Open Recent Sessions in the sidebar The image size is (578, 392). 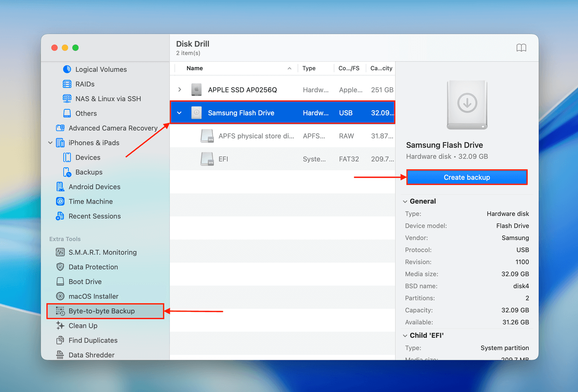[95, 216]
